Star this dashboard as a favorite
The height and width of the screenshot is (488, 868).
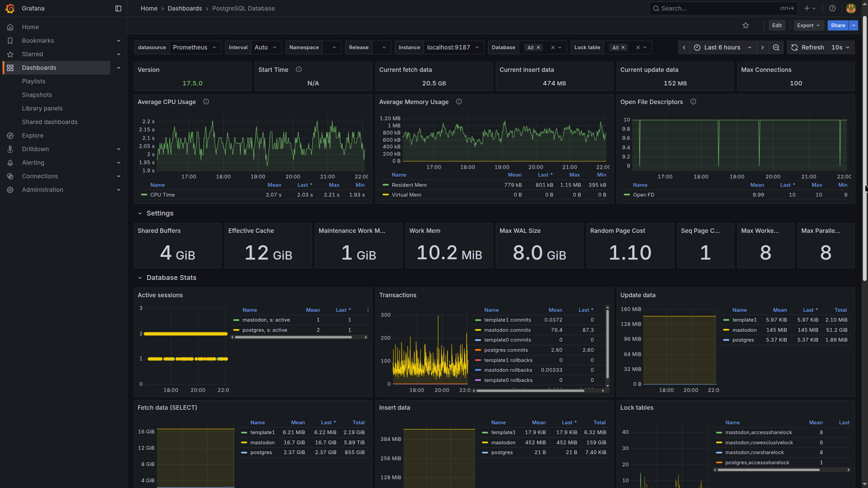pyautogui.click(x=746, y=25)
